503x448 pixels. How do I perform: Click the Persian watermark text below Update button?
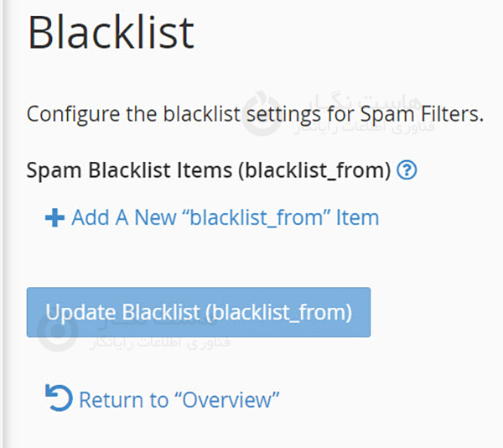[x=159, y=342]
